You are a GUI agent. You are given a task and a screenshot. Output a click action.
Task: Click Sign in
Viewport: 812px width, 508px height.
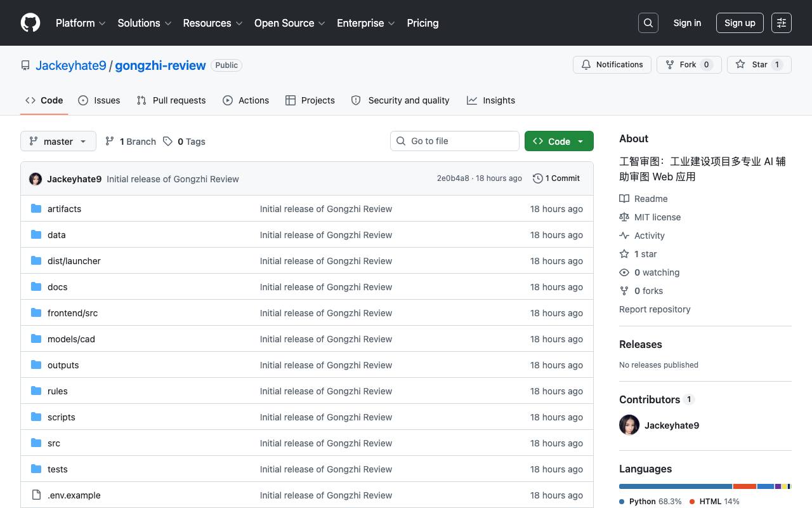[687, 23]
